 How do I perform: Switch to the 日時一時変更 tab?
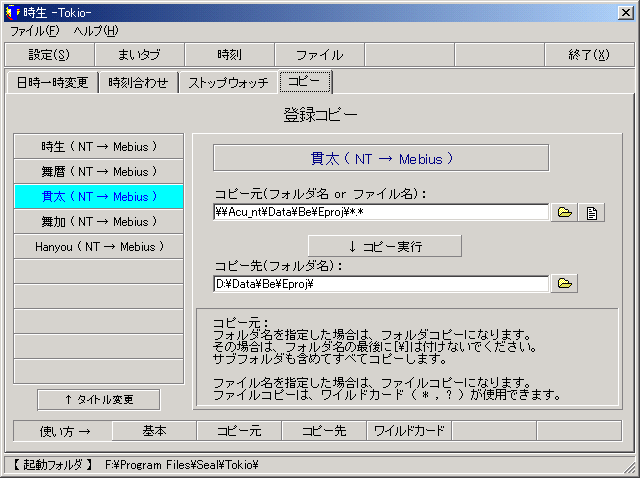52,83
